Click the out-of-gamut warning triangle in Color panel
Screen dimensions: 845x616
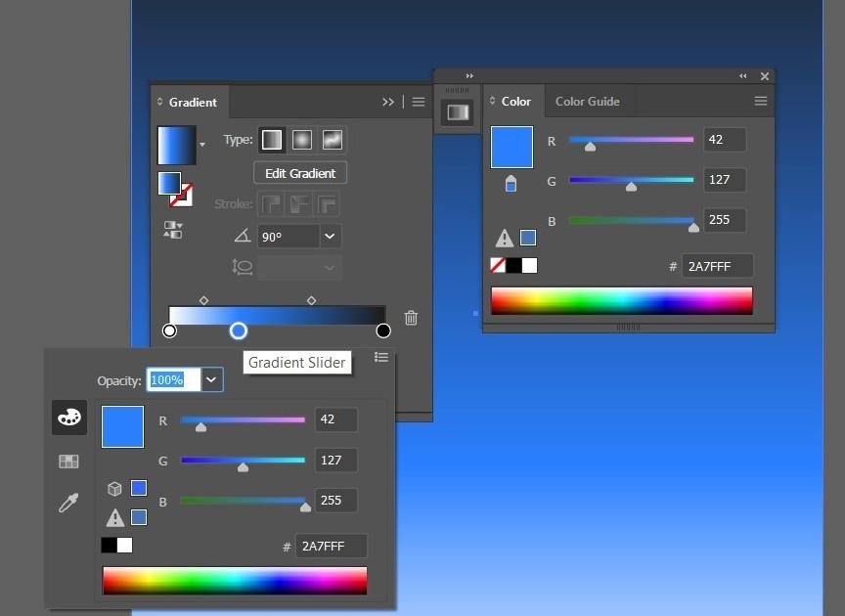coord(505,238)
